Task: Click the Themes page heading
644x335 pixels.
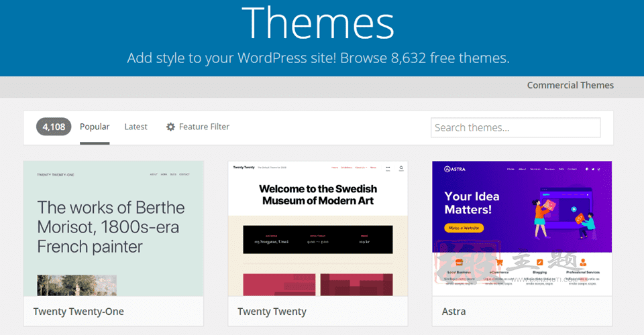Action: [x=318, y=23]
